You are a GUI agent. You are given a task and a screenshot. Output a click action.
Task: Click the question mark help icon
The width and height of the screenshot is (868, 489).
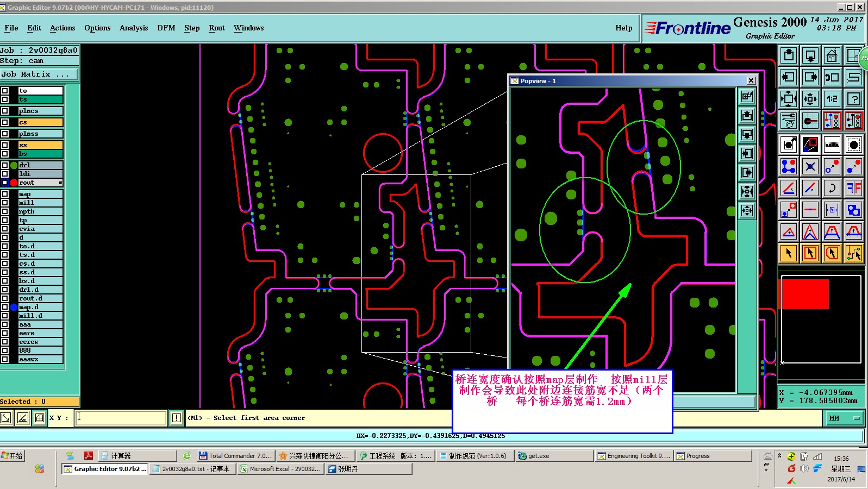point(854,99)
